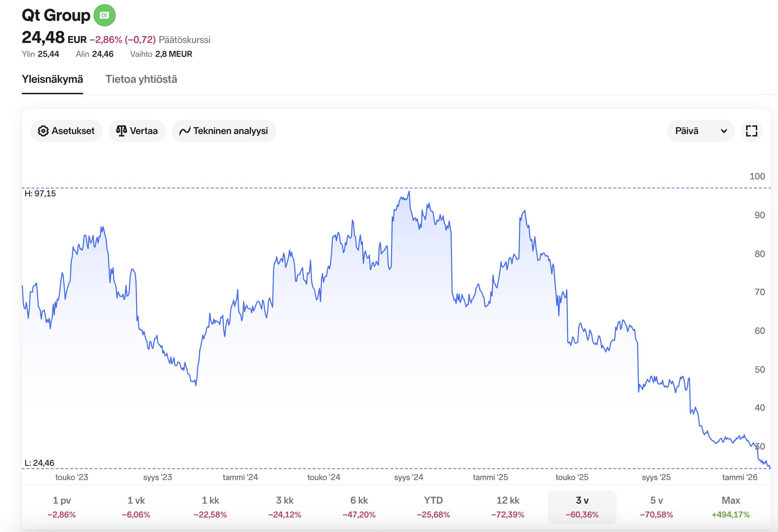Switch chart to 5 v range

(x=656, y=507)
